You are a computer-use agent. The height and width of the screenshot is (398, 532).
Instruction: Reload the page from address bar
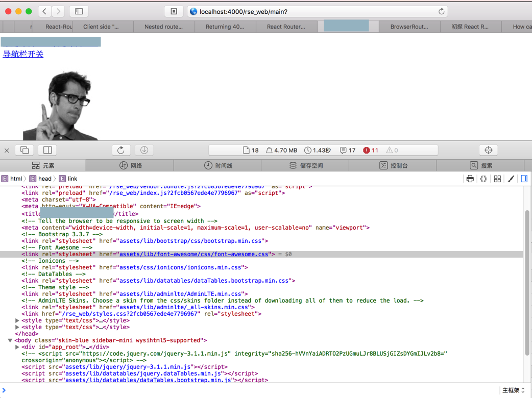pos(441,12)
